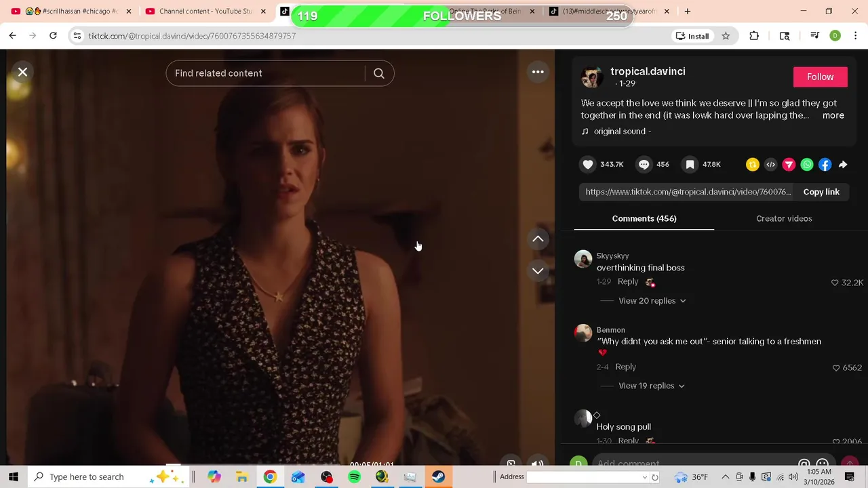This screenshot has height=488, width=868.
Task: Like Benmon's comment heart
Action: point(836,367)
